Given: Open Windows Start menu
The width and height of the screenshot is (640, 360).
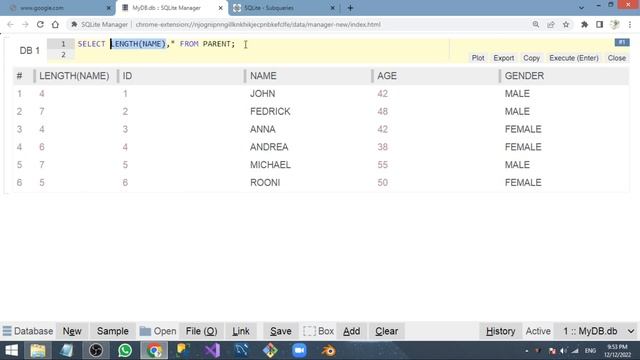Looking at the screenshot, I should point(11,350).
